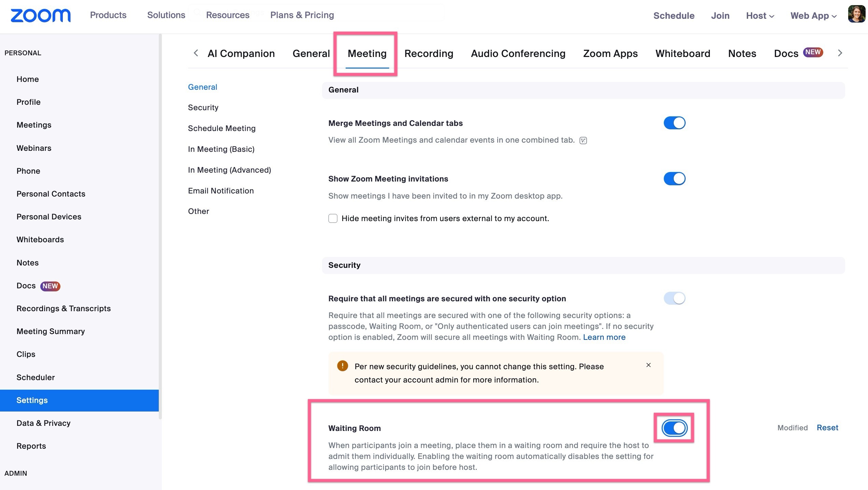Click the orange warning exclamation icon
The image size is (868, 490).
point(342,366)
